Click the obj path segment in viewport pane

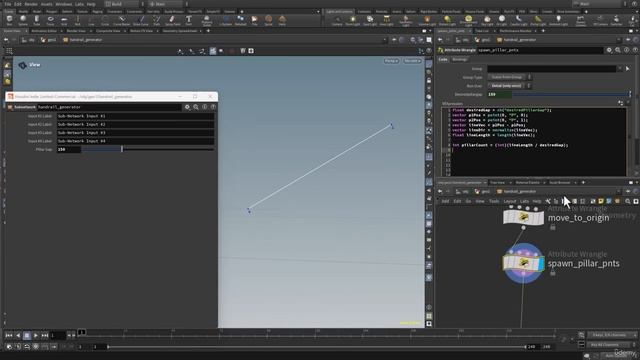[x=29, y=40]
